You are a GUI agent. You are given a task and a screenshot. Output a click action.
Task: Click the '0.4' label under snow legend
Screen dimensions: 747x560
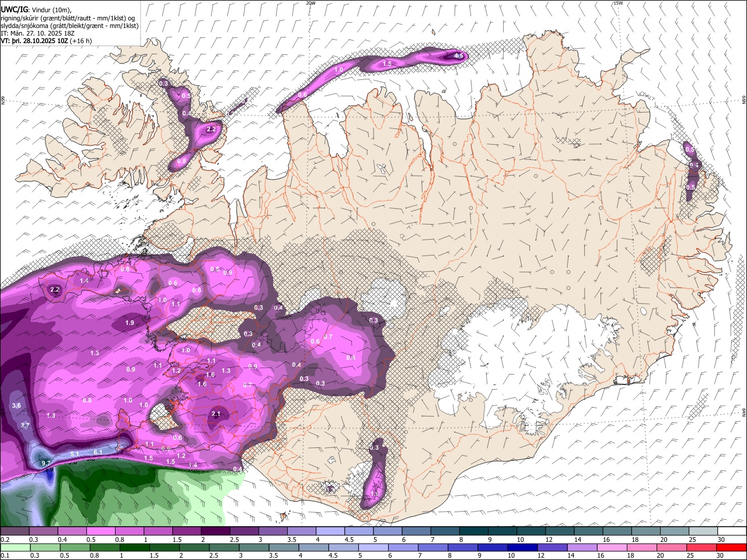63,540
